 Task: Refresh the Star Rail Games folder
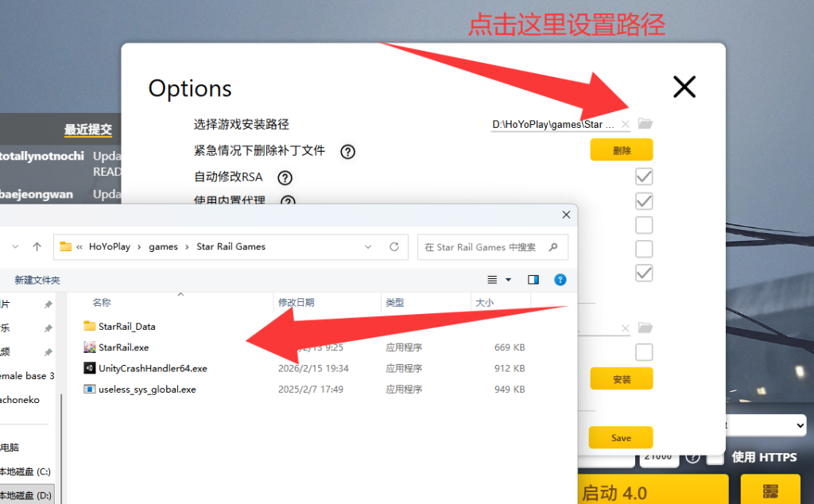(393, 247)
